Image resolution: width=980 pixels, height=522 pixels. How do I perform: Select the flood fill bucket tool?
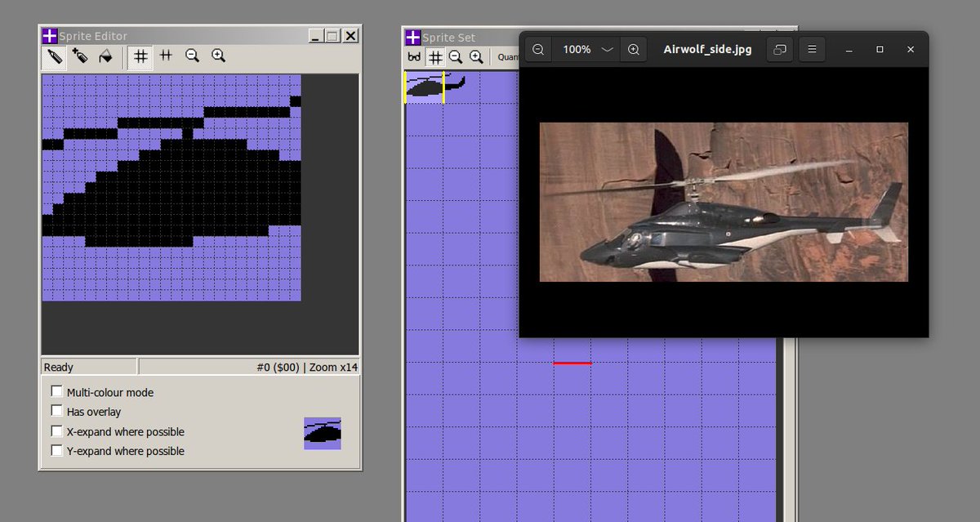(x=105, y=56)
